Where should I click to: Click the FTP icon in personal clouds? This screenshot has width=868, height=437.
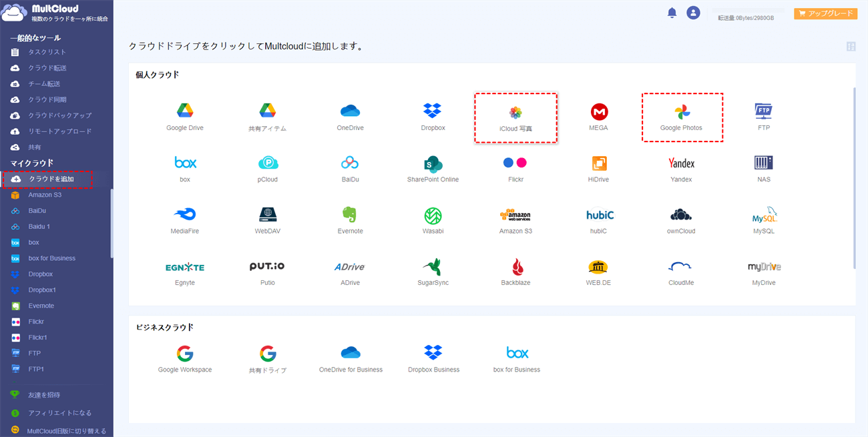764,117
